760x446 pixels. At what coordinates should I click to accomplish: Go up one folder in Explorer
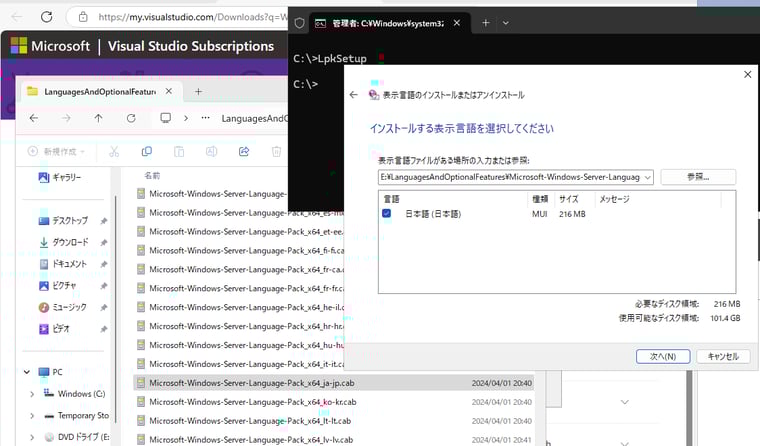[x=98, y=118]
